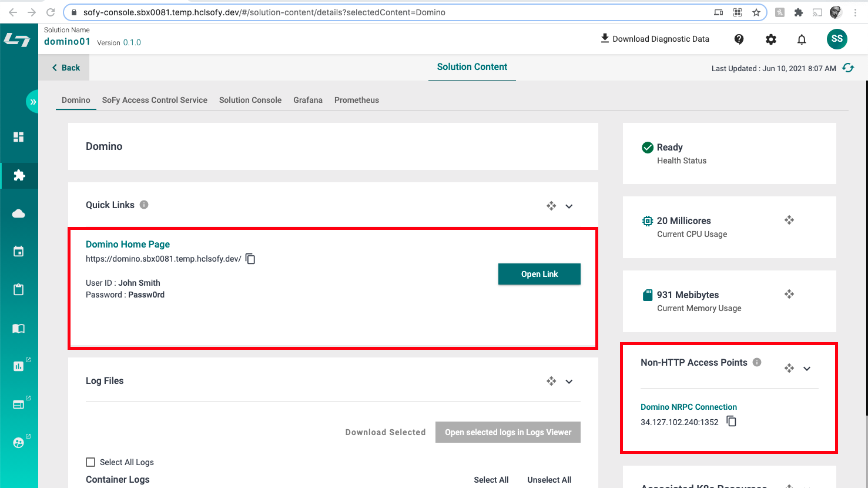The image size is (868, 488).
Task: Click the Open Link button
Action: (539, 274)
